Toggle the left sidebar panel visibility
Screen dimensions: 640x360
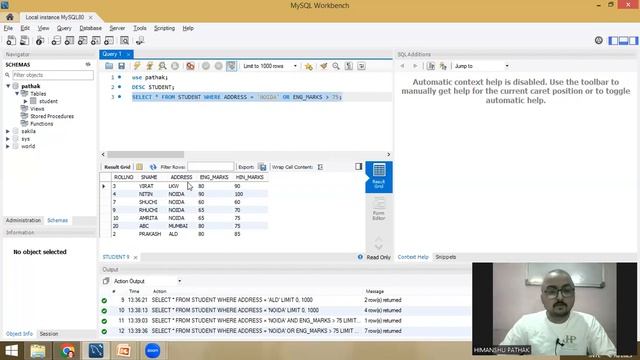coord(613,40)
